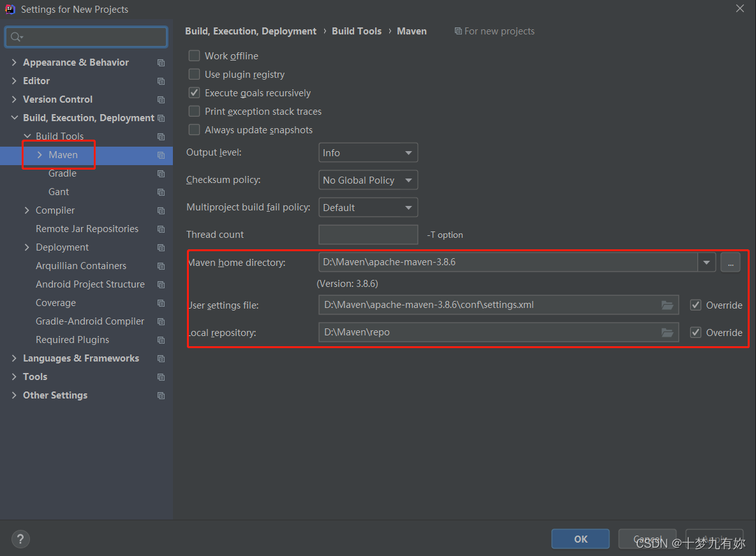Click the Thread count input field

(368, 235)
